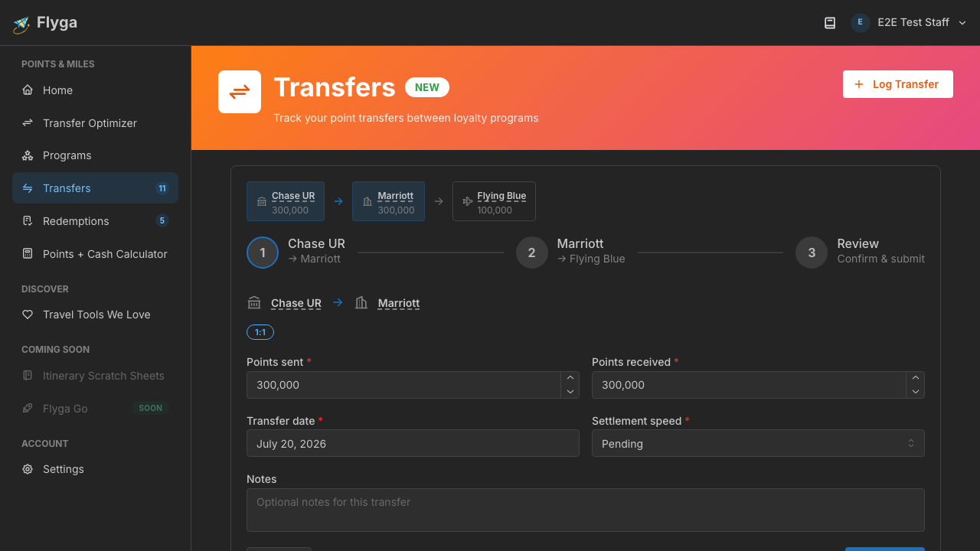The height and width of the screenshot is (551, 980).
Task: Open Travel Tools We Love
Action: 95,315
